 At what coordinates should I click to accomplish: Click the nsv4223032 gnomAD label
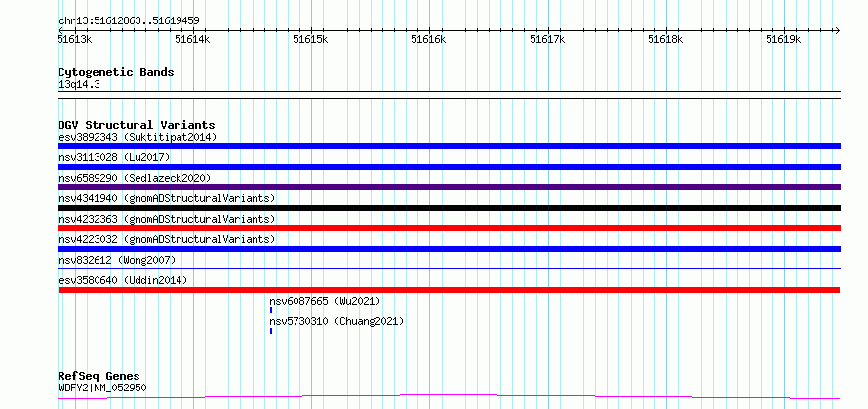tap(167, 239)
